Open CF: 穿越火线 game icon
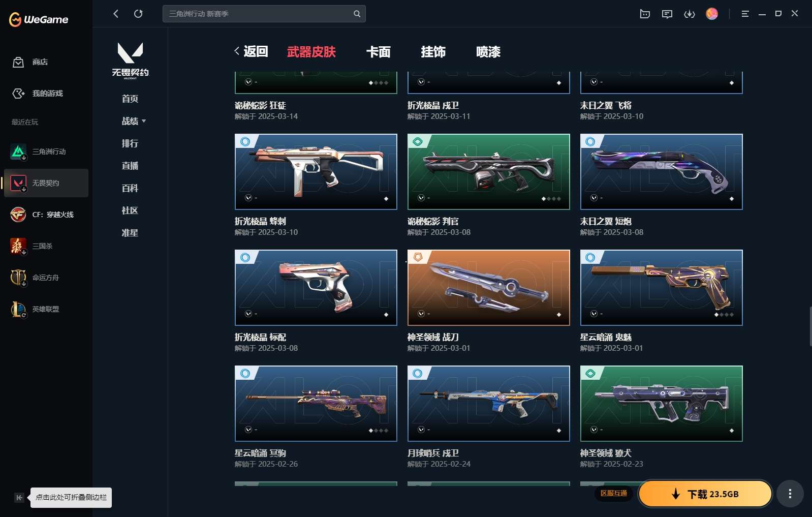Screen dimensions: 812x517 coord(18,215)
